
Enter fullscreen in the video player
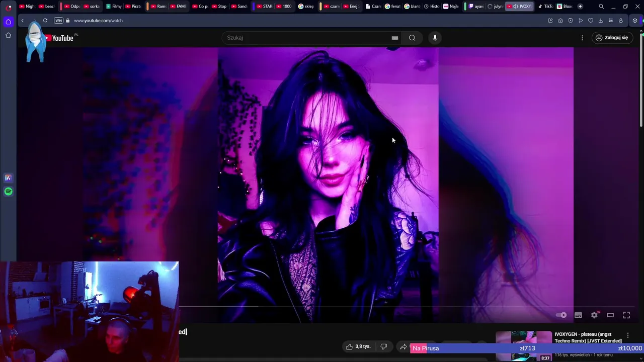626,315
